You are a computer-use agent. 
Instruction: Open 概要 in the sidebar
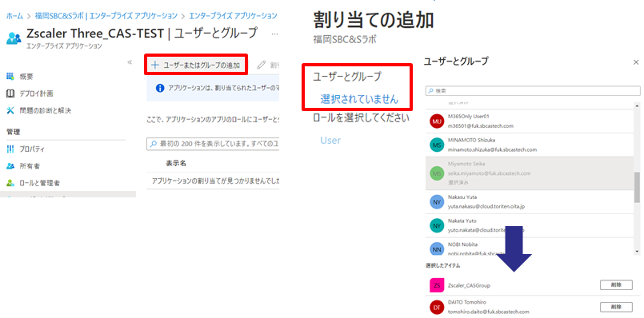26,77
